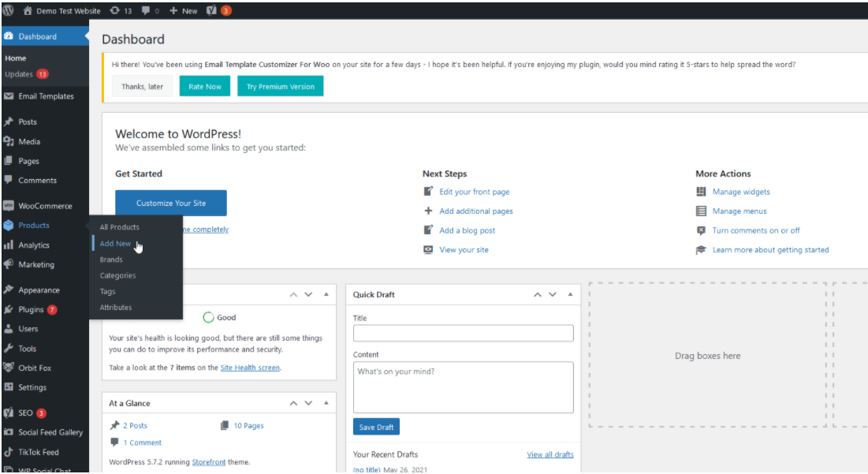
Task: Open WooCommerce from the sidebar
Action: (44, 206)
